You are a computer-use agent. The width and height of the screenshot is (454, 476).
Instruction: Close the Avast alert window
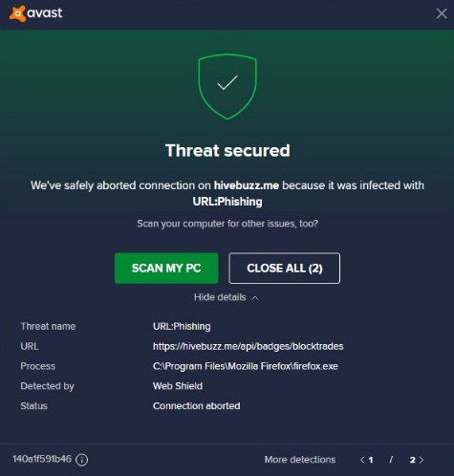coord(442,13)
